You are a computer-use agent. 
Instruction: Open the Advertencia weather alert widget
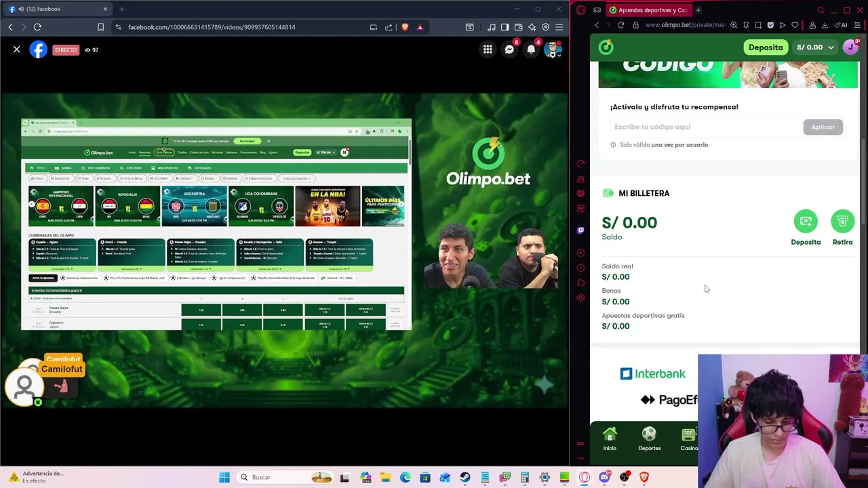click(x=35, y=477)
